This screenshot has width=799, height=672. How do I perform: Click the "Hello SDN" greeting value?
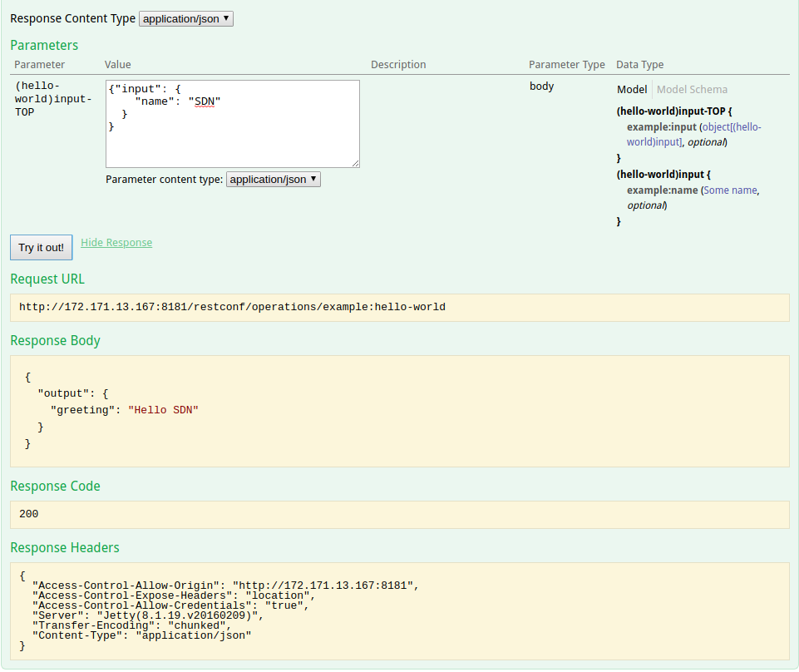163,410
